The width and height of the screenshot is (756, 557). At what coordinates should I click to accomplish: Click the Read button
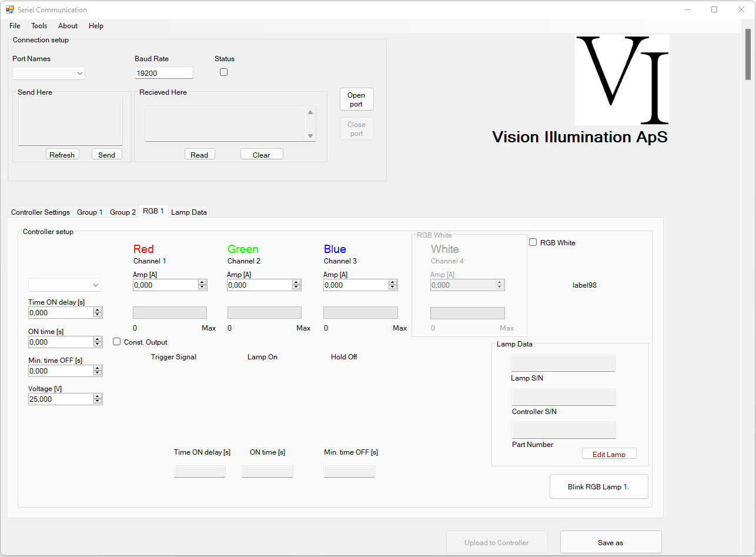click(199, 155)
